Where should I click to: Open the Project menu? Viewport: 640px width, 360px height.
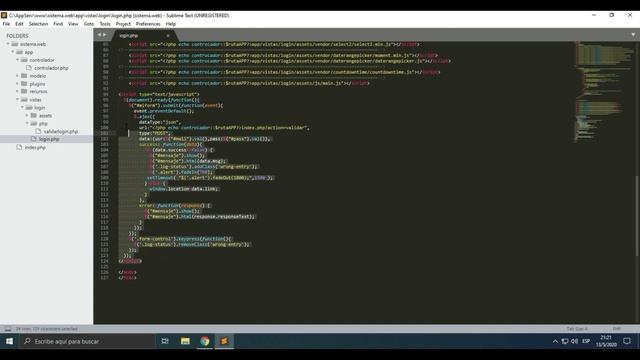(123, 24)
